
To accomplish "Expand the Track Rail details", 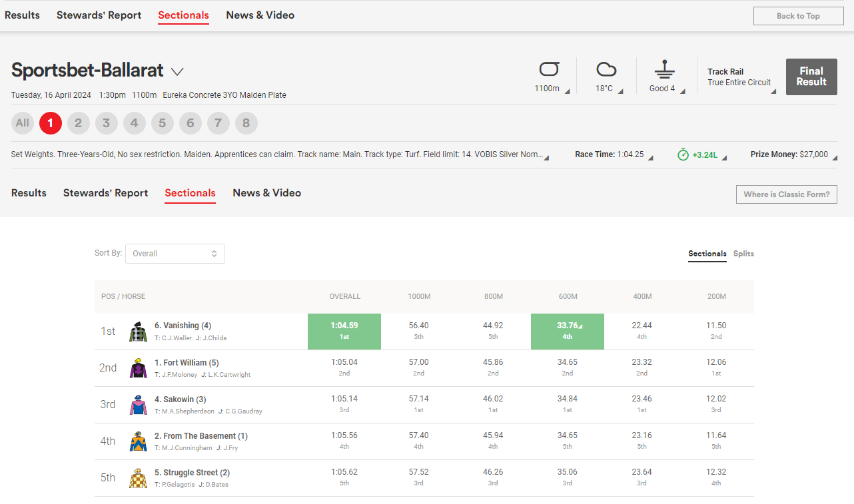I will tap(741, 77).
